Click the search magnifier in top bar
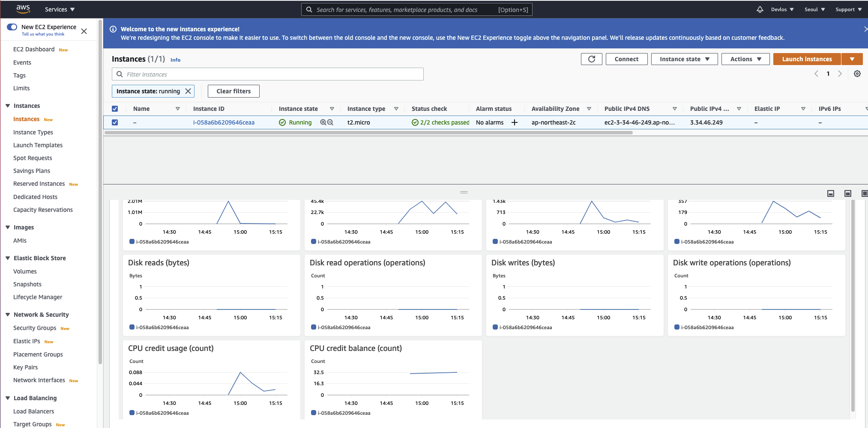 coord(309,9)
